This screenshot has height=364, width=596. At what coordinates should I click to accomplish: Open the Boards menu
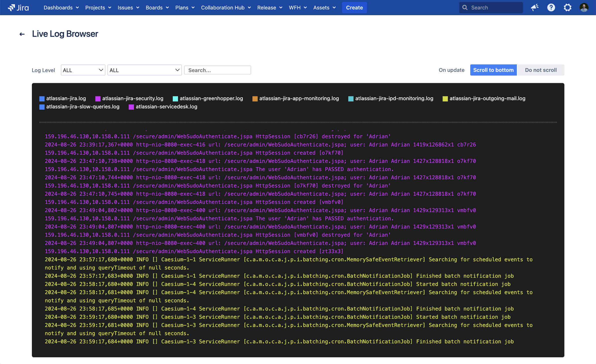[157, 8]
